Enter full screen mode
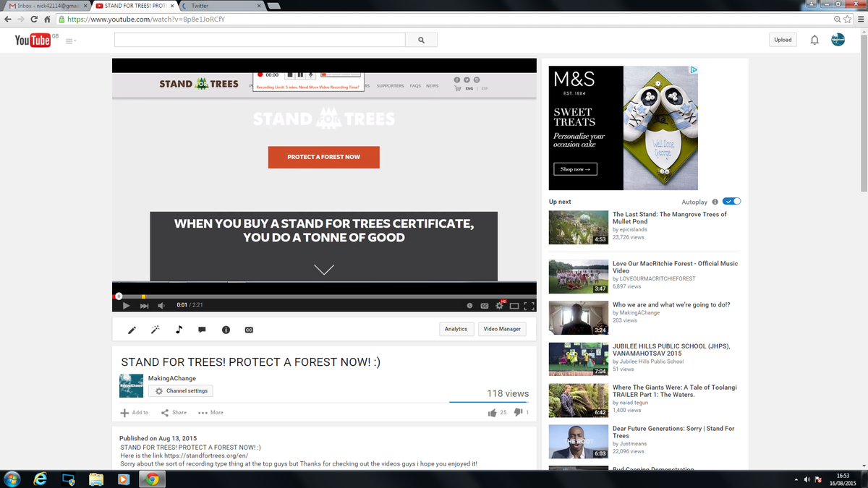Screen dimensions: 868x488 (x=529, y=305)
